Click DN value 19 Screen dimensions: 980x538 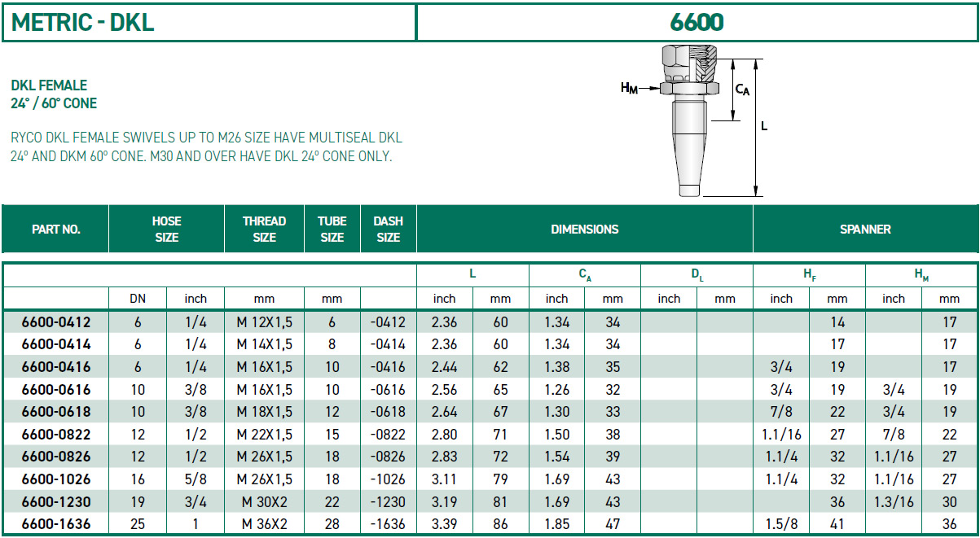click(x=138, y=501)
